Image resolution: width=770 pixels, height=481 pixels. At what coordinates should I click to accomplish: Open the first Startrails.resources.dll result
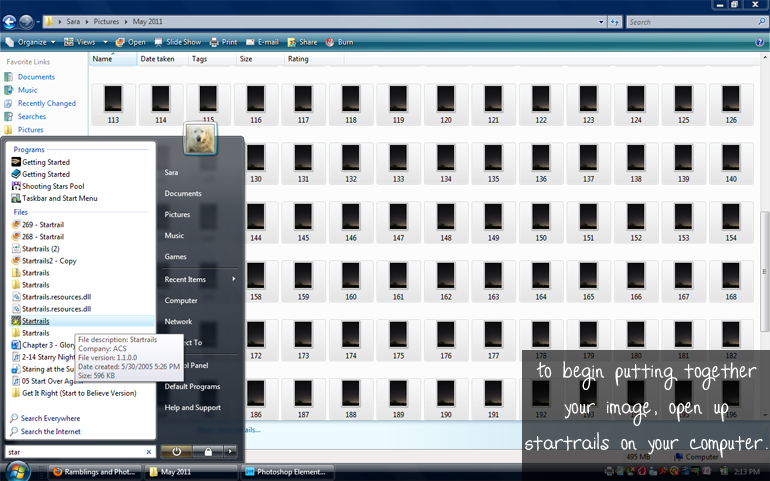[51, 297]
